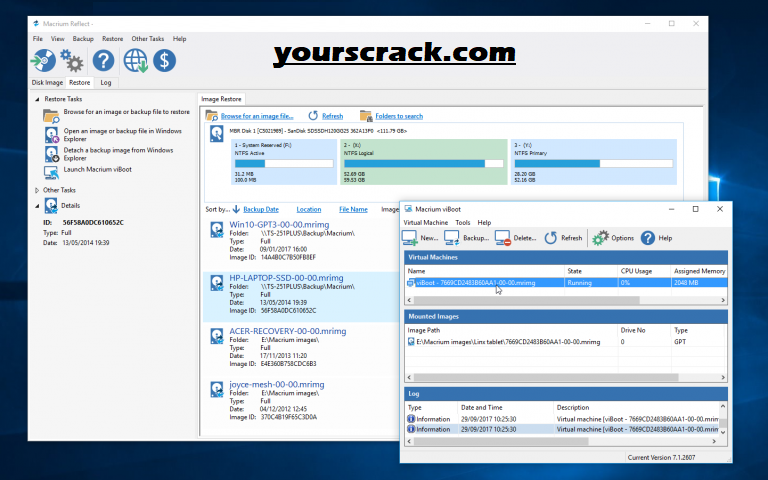
Task: Click New virtual machine in viBoot
Action: tap(420, 238)
